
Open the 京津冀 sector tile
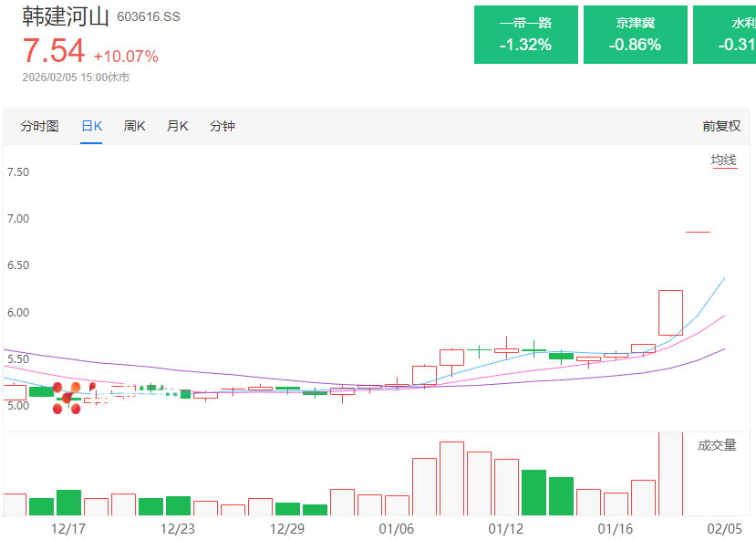636,34
